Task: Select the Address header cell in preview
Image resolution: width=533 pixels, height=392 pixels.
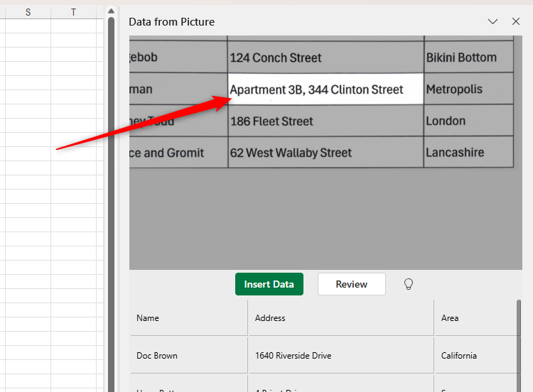Action: 341,318
